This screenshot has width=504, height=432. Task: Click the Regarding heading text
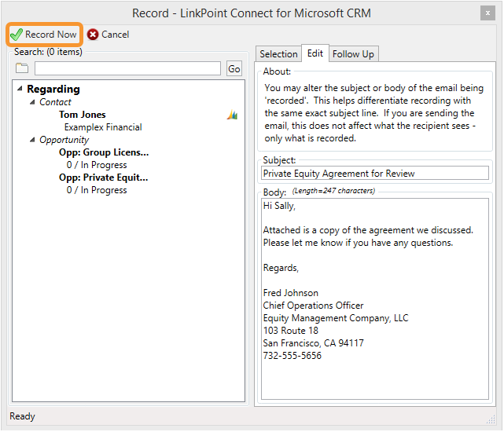[x=53, y=89]
